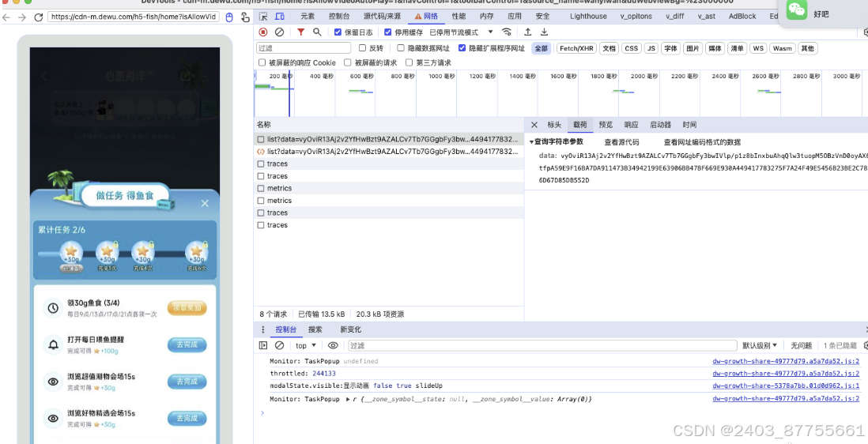Open the console drawer three-dot menu
The height and width of the screenshot is (444, 868).
263,329
